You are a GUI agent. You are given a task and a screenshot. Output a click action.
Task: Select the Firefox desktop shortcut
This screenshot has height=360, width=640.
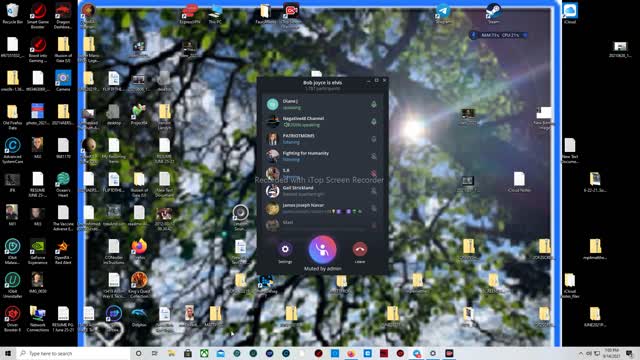coord(139,249)
